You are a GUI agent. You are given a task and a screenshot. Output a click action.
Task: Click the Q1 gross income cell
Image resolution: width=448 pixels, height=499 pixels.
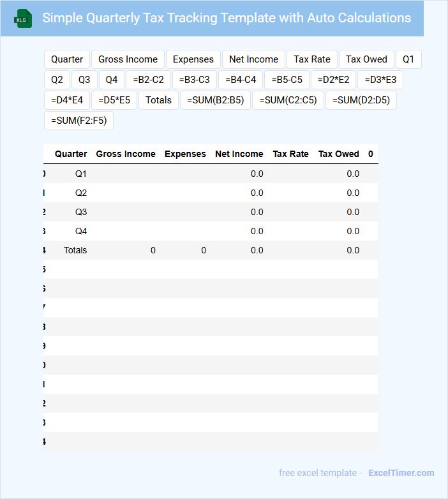point(125,174)
